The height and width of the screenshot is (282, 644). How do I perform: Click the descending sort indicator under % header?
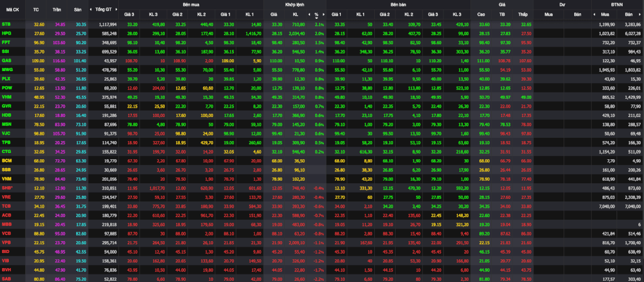coord(316,18)
